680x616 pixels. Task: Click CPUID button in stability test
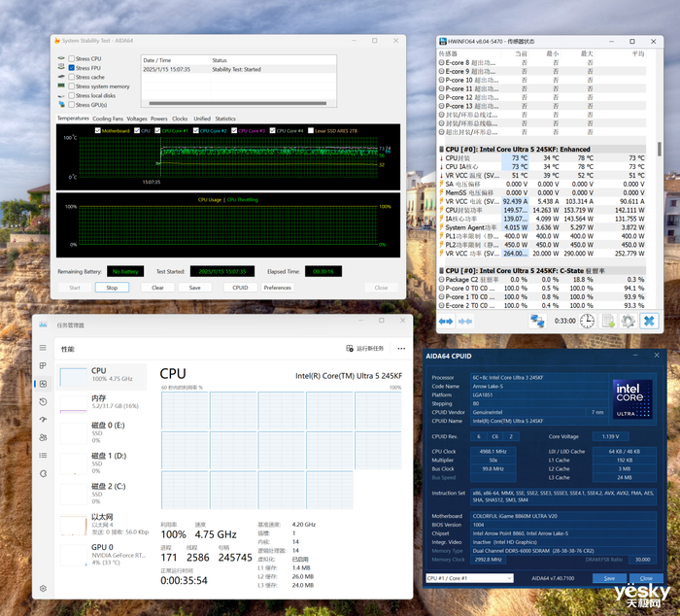[x=240, y=288]
